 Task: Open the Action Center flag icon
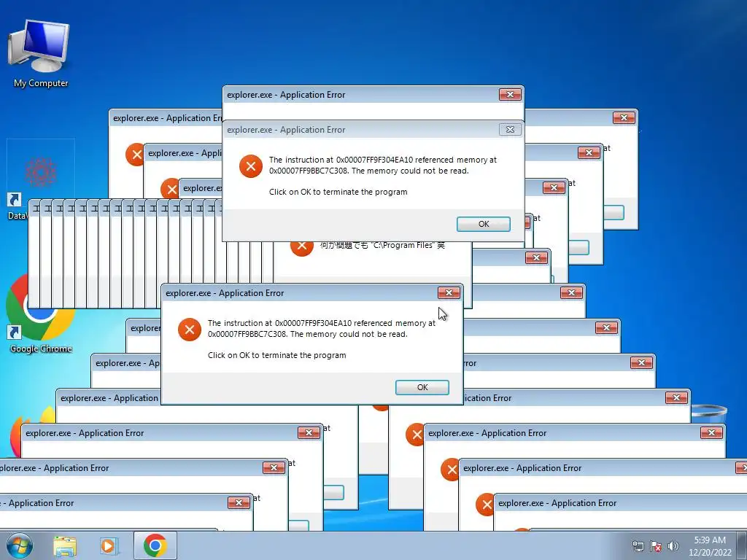click(656, 546)
